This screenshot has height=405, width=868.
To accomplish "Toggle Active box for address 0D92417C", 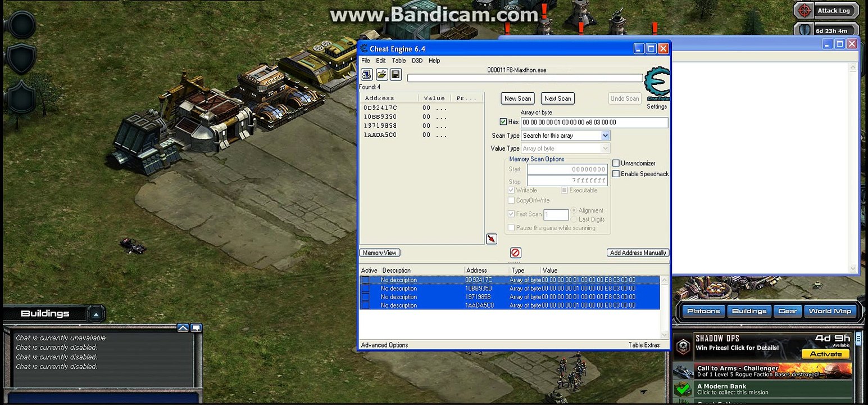I will [365, 280].
